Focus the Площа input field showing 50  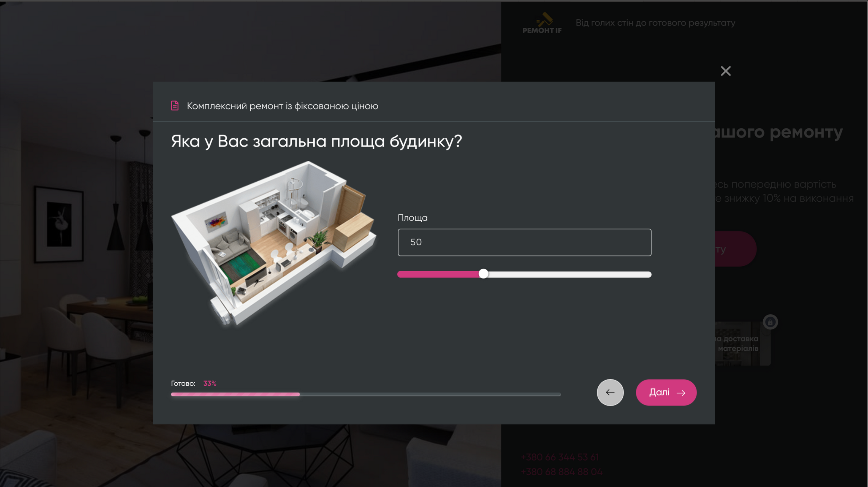[x=524, y=242]
